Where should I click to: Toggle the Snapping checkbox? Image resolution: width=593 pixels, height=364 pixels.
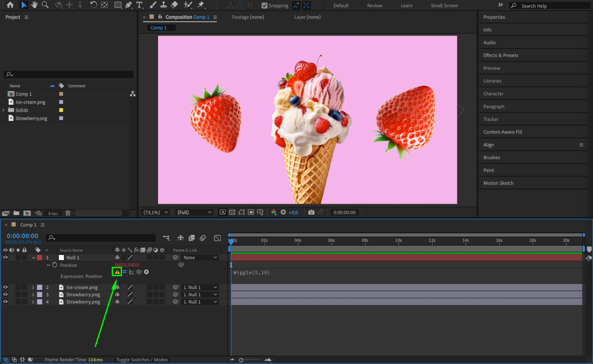264,5
